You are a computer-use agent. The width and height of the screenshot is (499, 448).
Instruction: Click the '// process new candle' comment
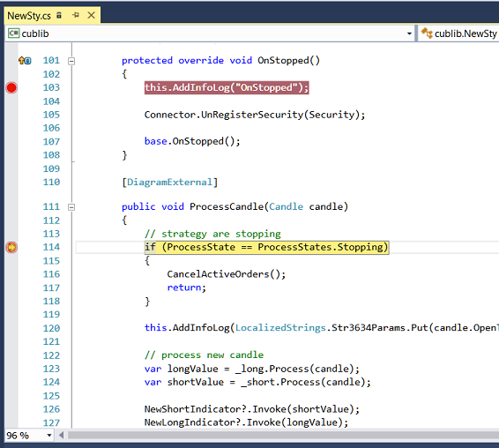(204, 355)
